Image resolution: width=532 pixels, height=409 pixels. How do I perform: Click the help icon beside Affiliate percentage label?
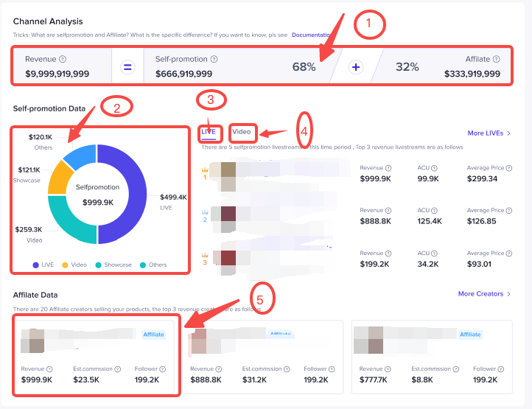(x=495, y=59)
